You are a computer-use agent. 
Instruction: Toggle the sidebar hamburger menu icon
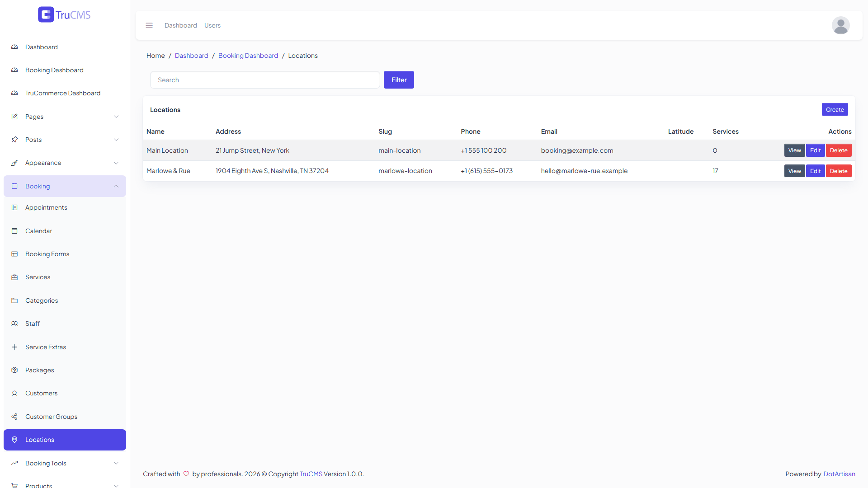pos(149,25)
